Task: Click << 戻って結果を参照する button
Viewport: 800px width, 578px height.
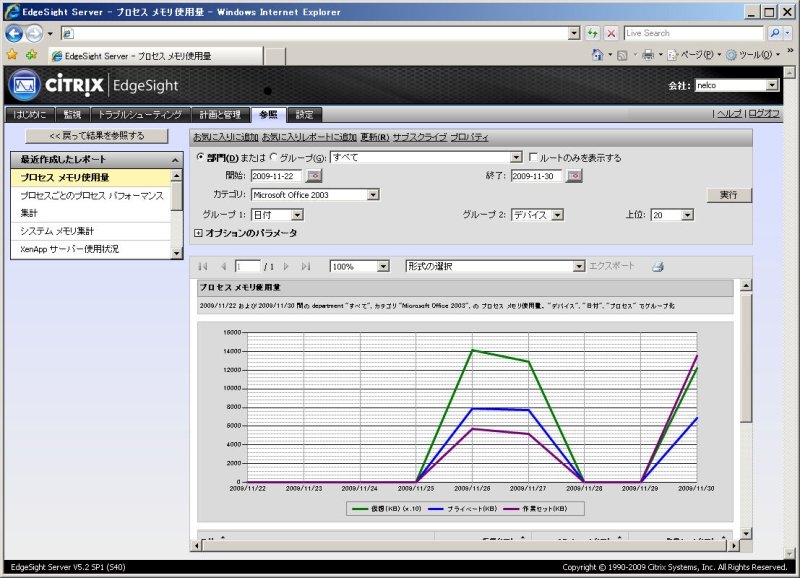Action: [x=96, y=136]
